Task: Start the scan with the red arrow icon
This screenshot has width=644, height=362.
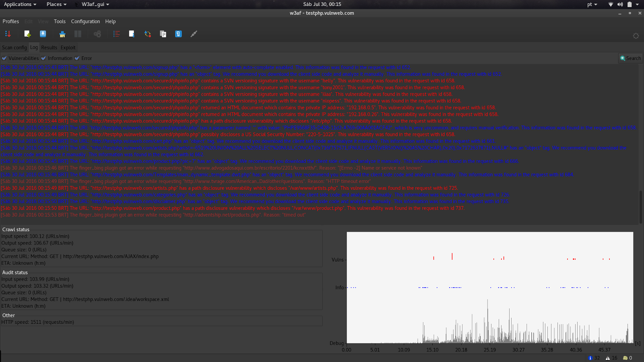Action: pos(8,34)
